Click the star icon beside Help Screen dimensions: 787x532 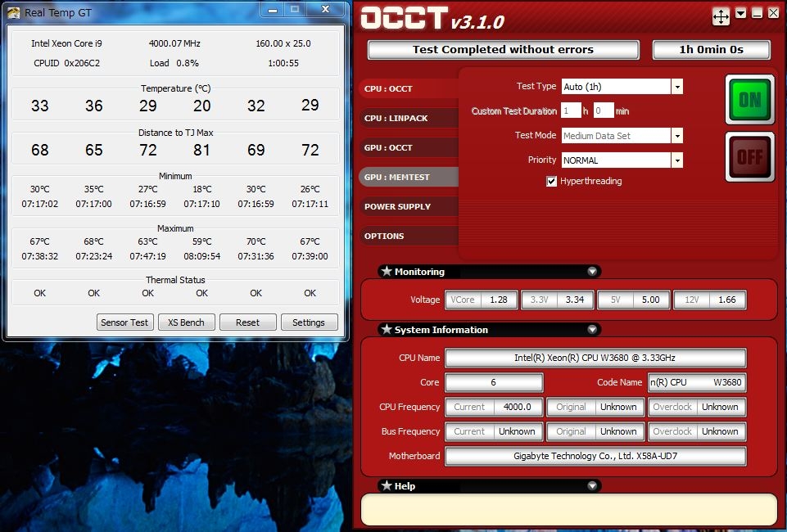point(387,485)
